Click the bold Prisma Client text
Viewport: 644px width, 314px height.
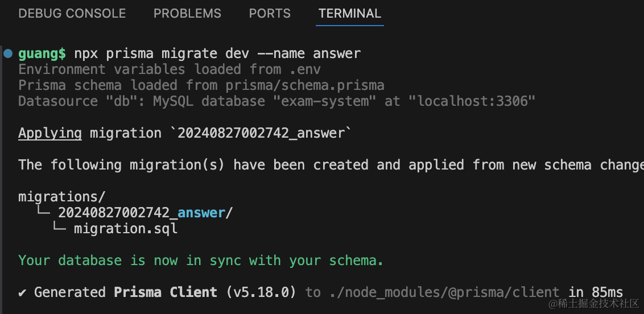coord(165,292)
